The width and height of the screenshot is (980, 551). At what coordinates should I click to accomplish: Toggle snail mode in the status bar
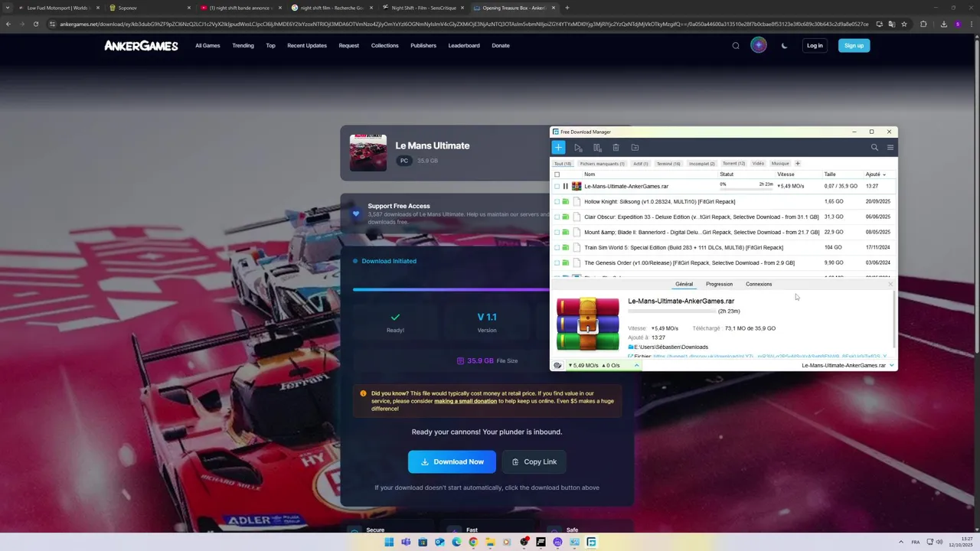(557, 366)
